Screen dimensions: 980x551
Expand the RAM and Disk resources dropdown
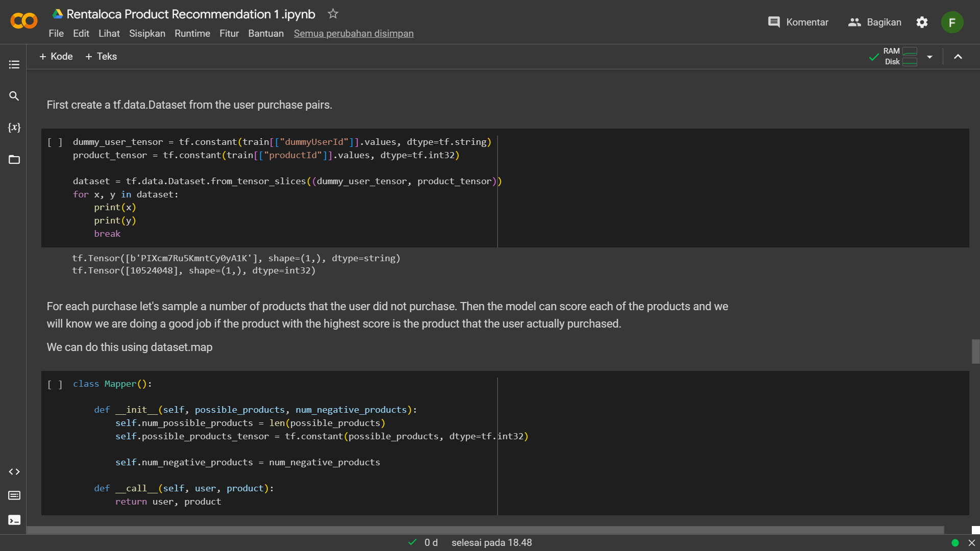pos(930,57)
